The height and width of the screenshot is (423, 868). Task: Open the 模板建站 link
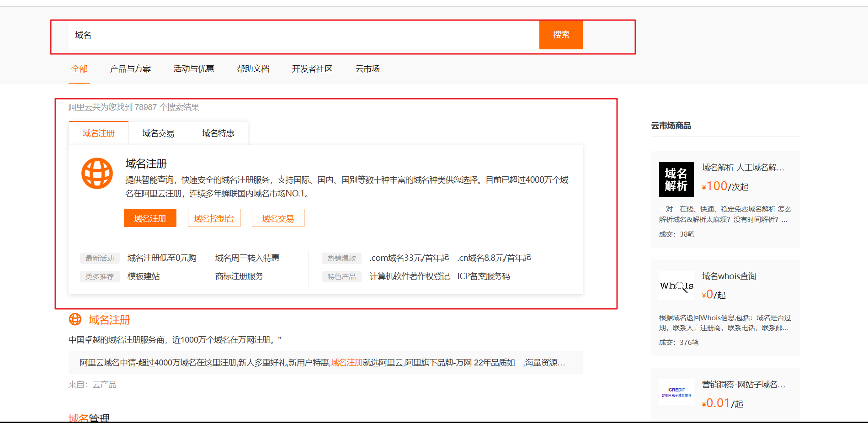click(x=144, y=276)
